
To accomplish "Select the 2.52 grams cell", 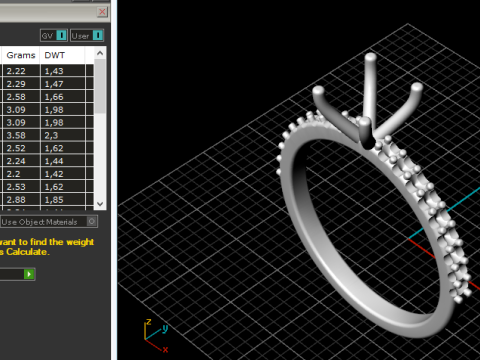I will tap(21, 148).
